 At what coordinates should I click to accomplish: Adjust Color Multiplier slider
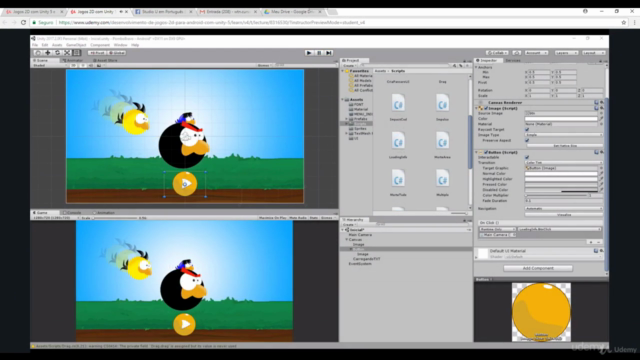tap(556, 196)
